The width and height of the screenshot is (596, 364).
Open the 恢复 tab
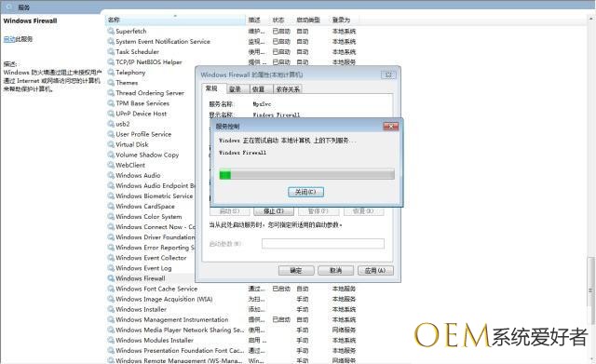tap(258, 89)
